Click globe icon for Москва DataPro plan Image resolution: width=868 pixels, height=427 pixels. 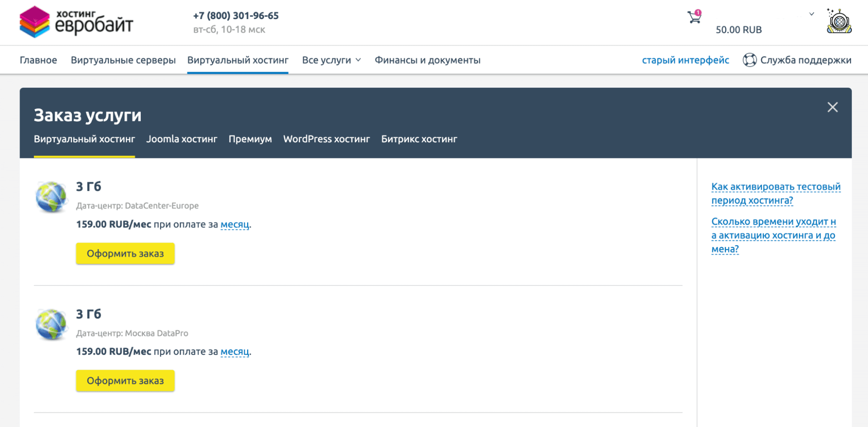pyautogui.click(x=52, y=324)
